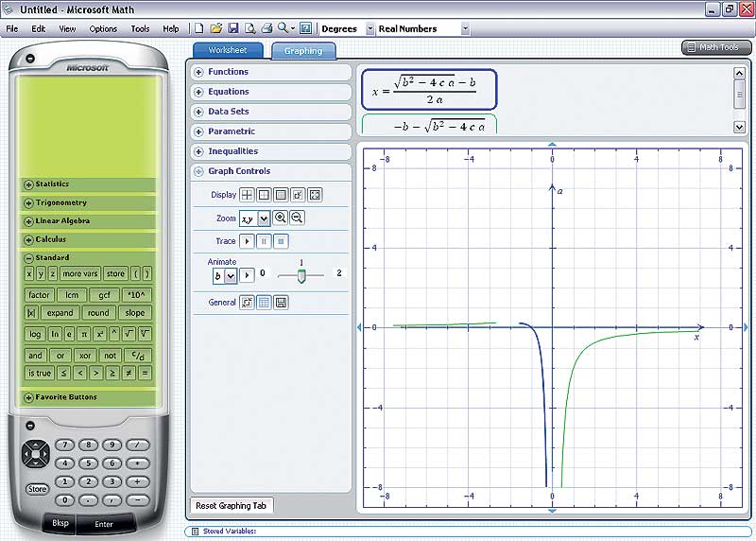This screenshot has width=756, height=541.
Task: Open the Tools menu
Action: (x=140, y=29)
